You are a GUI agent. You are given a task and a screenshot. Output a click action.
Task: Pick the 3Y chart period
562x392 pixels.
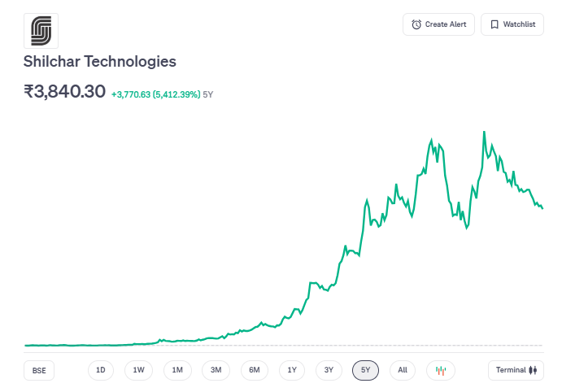pos(329,370)
